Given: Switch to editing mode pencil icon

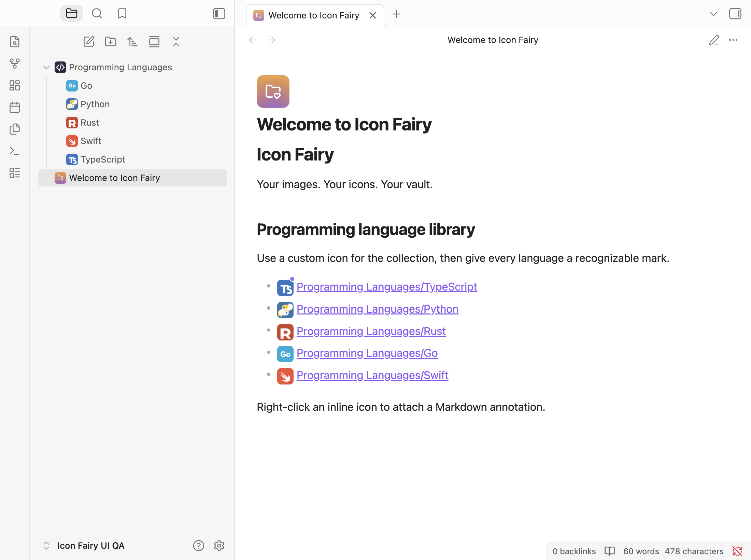Looking at the screenshot, I should pos(714,40).
